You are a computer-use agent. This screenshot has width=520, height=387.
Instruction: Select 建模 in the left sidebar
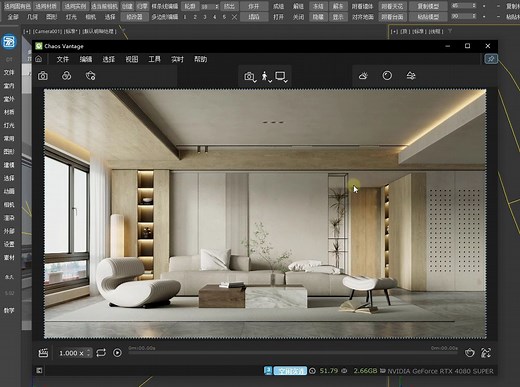click(x=9, y=165)
